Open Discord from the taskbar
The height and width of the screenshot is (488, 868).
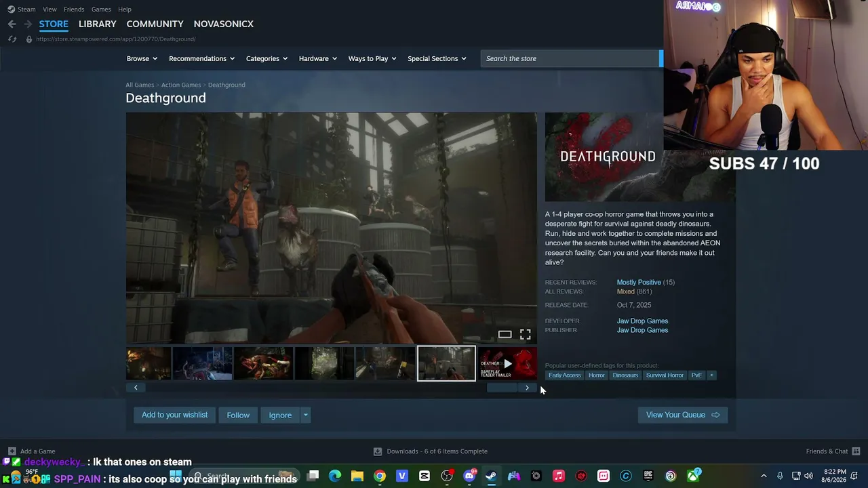(469, 476)
